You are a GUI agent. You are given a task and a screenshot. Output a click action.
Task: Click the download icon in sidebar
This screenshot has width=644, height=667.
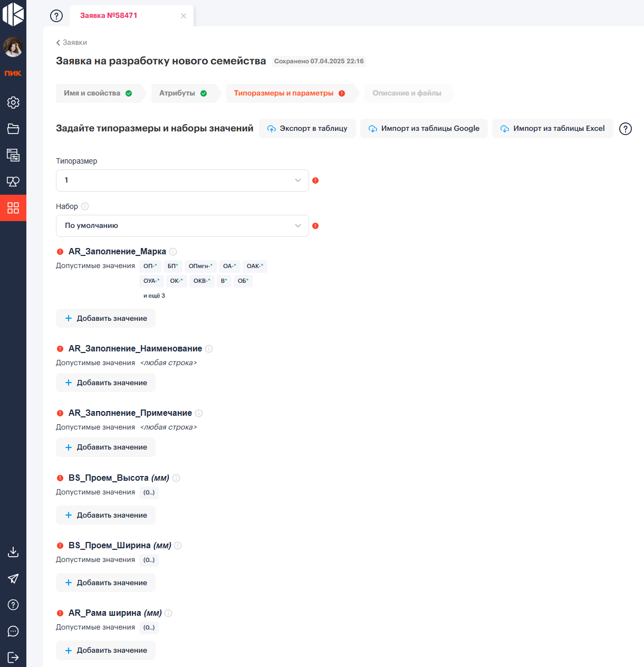tap(13, 552)
